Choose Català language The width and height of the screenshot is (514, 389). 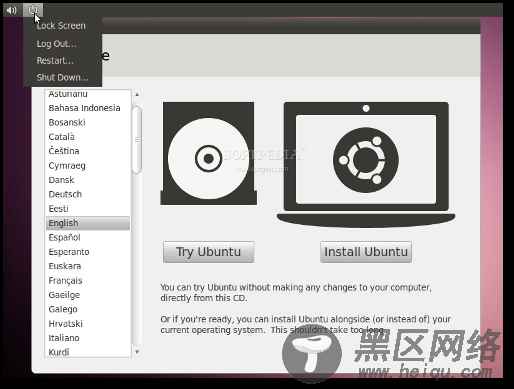(88, 137)
